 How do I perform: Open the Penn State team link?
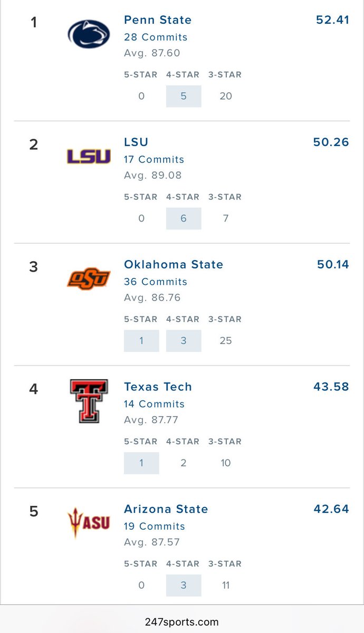(158, 20)
